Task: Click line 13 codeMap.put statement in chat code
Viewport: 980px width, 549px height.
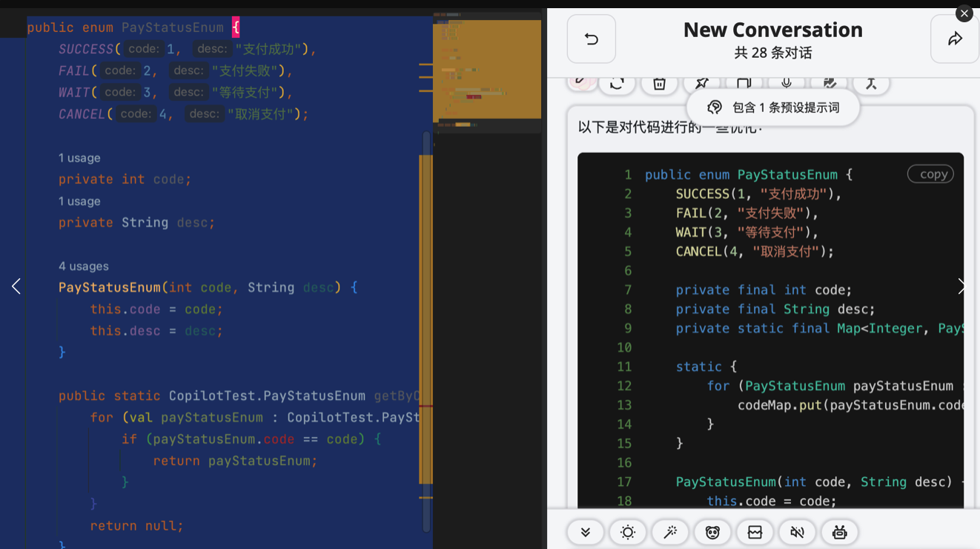Action: click(x=850, y=405)
